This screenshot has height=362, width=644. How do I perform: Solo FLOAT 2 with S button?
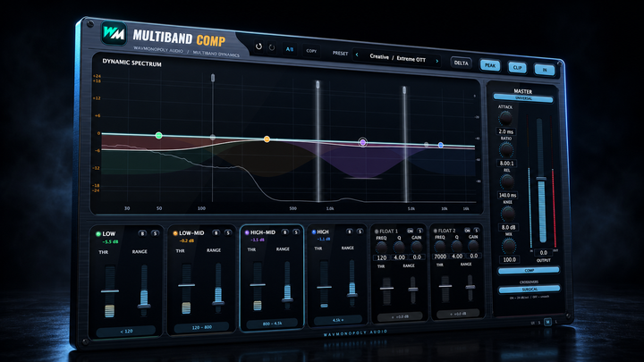pos(477,231)
